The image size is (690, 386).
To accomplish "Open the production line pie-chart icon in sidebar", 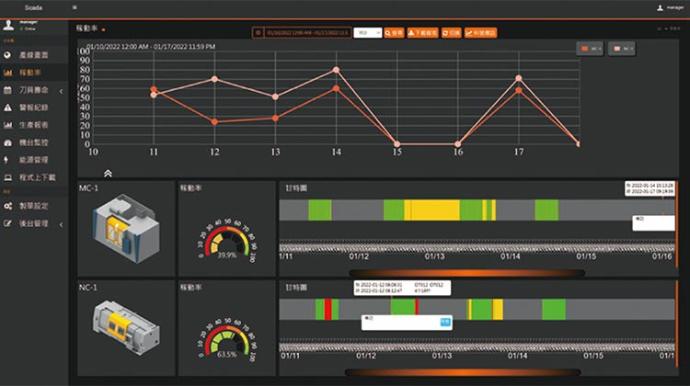I will tap(7, 55).
